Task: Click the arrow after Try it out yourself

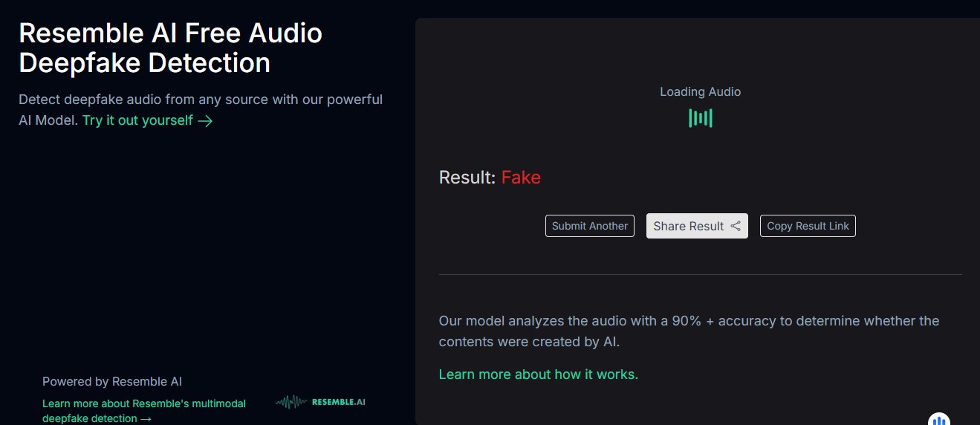Action: tap(206, 121)
